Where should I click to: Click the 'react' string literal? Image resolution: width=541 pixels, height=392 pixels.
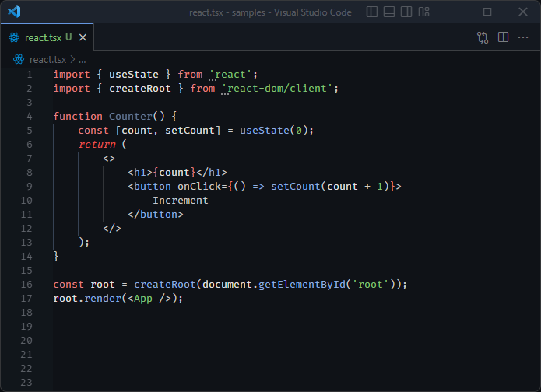pos(230,75)
